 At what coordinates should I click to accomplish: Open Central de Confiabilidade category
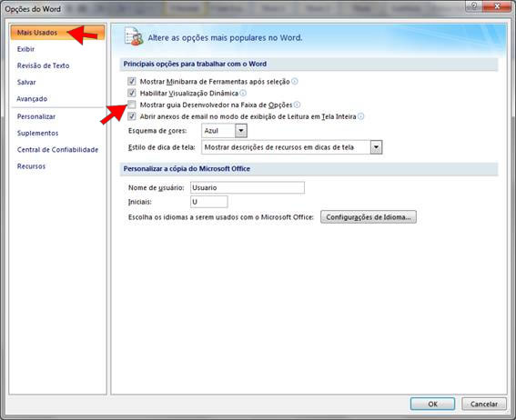click(x=57, y=149)
